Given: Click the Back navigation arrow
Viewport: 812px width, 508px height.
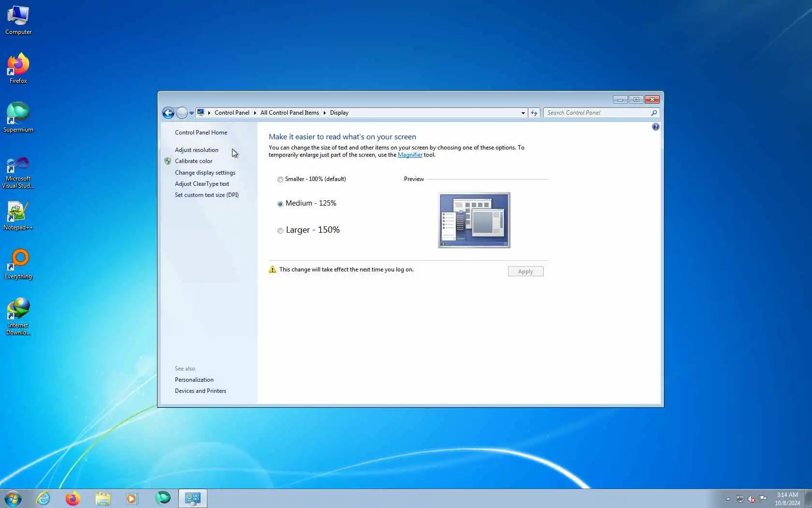Looking at the screenshot, I should [x=168, y=113].
